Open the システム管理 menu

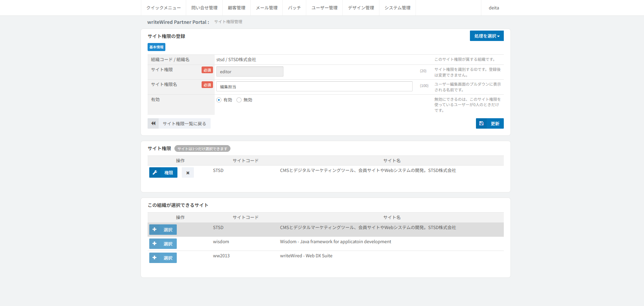click(397, 8)
